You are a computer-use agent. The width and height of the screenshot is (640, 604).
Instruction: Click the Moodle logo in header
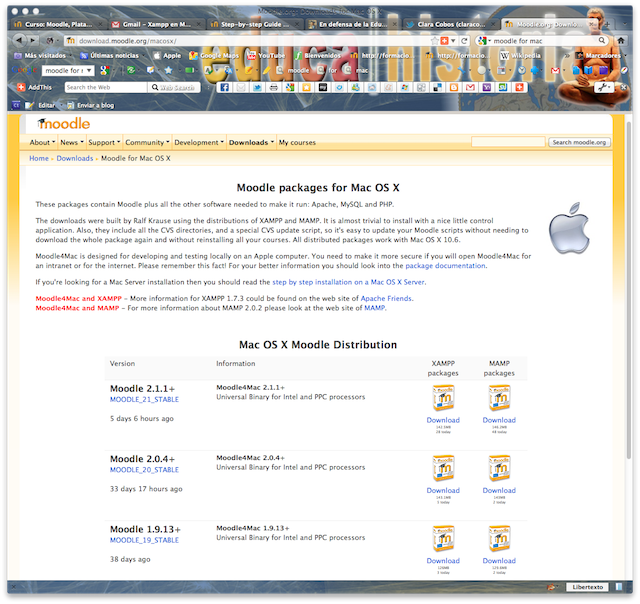click(64, 124)
